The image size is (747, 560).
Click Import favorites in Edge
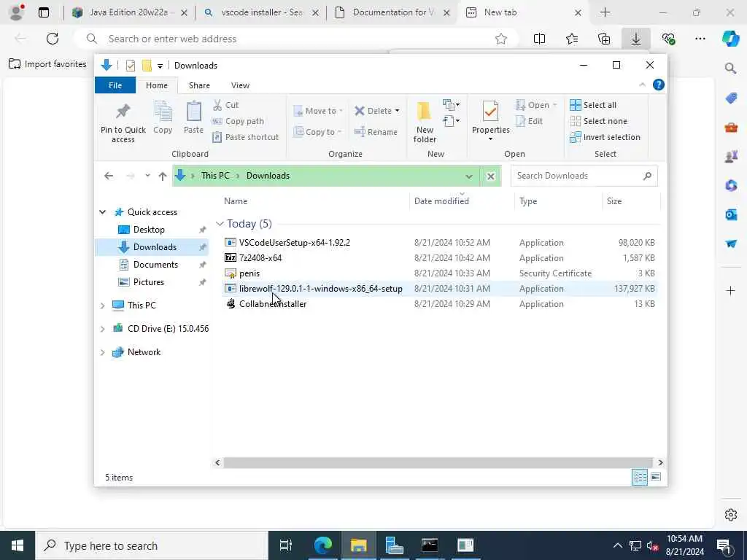point(47,64)
